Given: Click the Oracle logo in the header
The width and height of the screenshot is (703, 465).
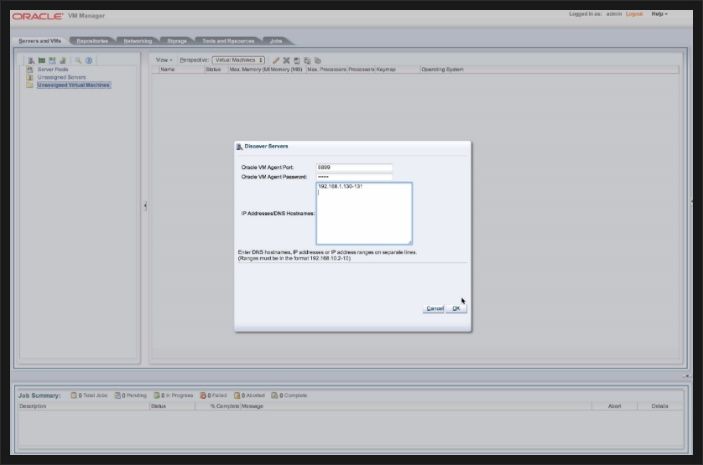Looking at the screenshot, I should (38, 16).
